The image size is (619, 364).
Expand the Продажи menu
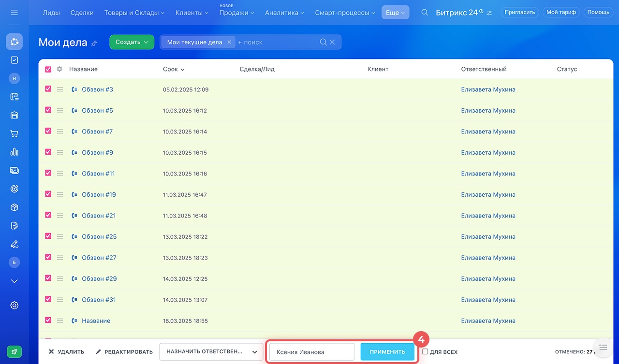(236, 13)
